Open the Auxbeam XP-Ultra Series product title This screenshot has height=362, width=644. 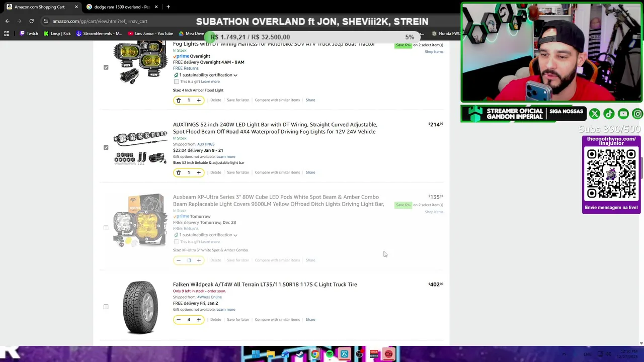click(278, 201)
